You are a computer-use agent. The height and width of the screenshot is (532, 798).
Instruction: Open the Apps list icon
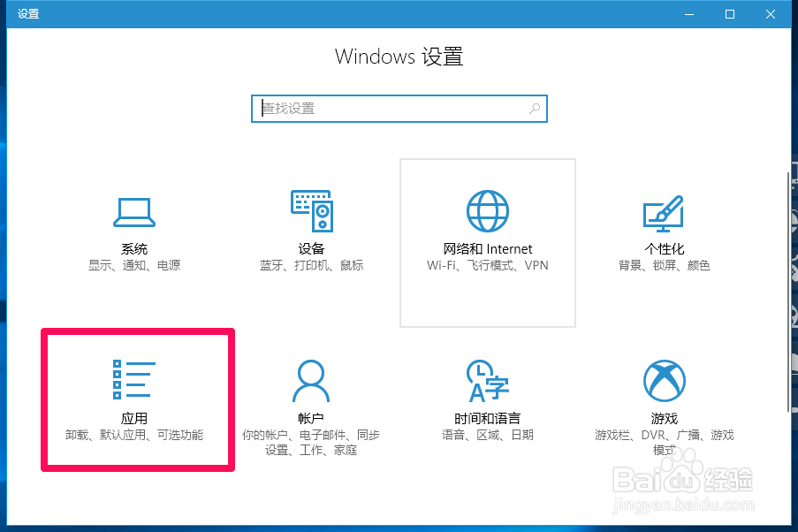[x=133, y=379]
